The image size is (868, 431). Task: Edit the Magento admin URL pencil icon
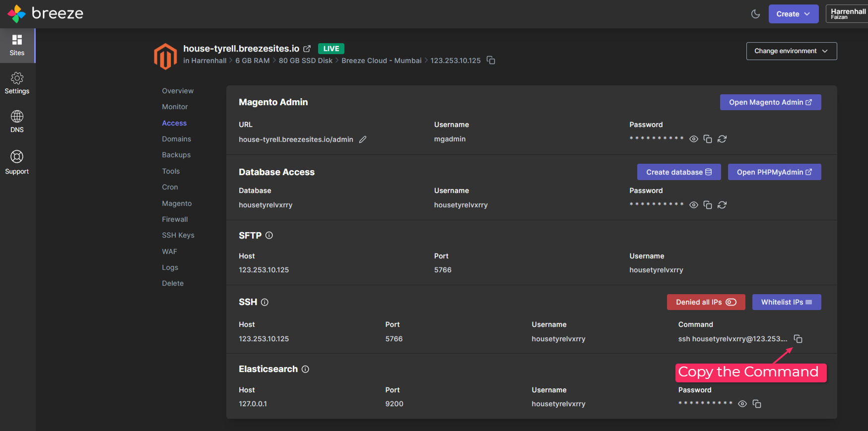[x=363, y=139]
